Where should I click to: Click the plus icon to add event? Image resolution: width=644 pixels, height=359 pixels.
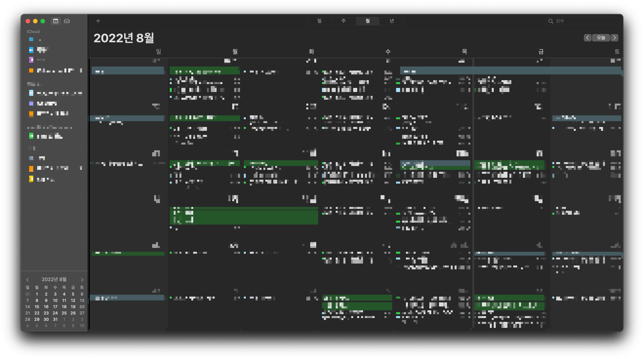(x=98, y=21)
